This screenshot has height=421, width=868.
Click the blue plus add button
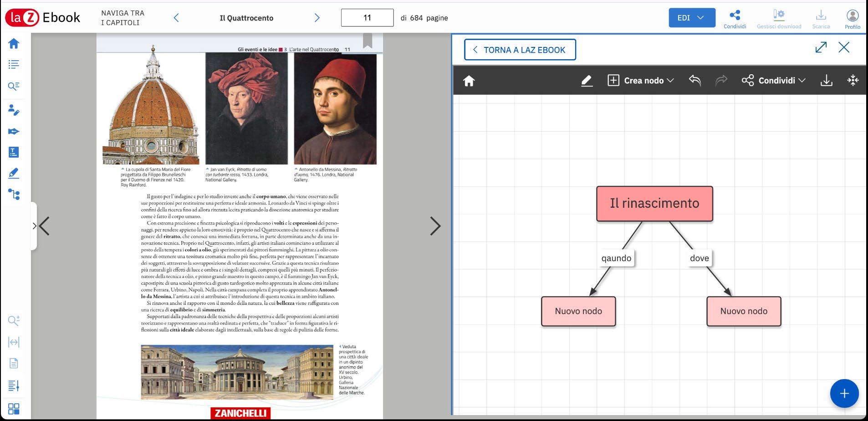coord(844,393)
